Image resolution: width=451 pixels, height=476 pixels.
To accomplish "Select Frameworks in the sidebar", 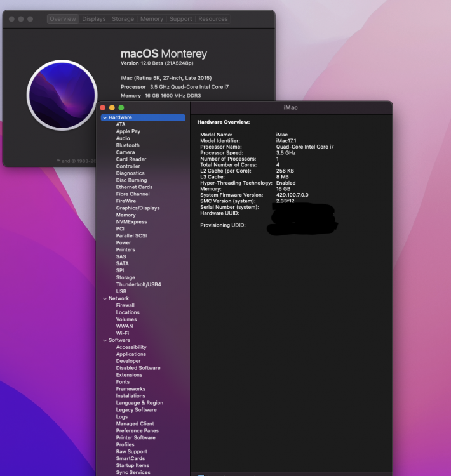I will pyautogui.click(x=130, y=389).
